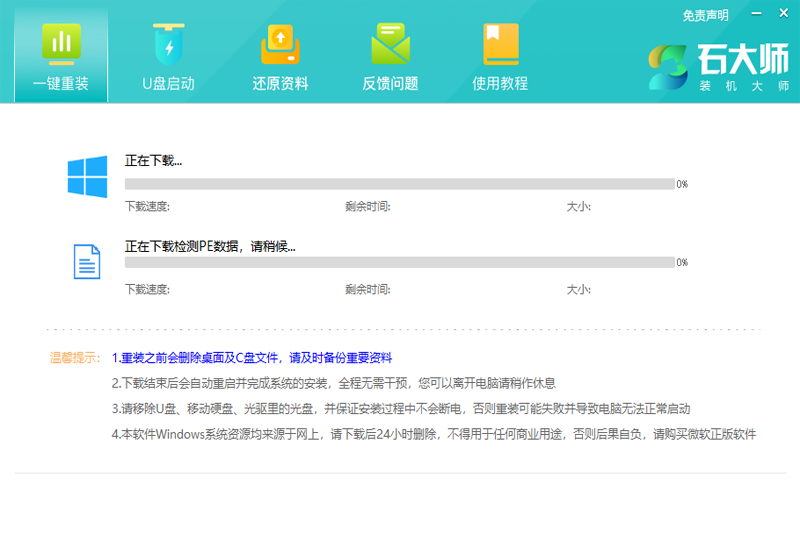800x533 pixels.
Task: Click the blue backup warning tip text
Action: [252, 357]
